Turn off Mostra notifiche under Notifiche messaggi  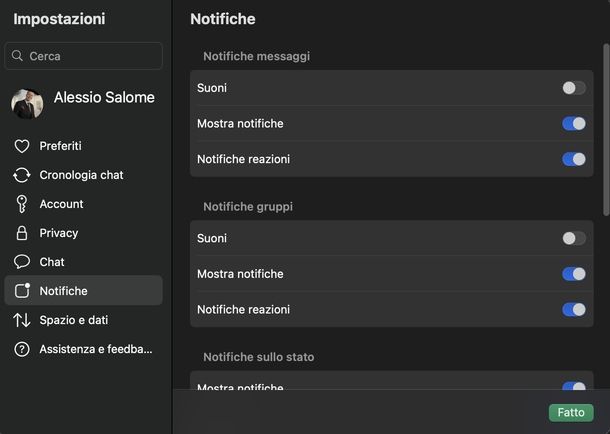pos(574,124)
